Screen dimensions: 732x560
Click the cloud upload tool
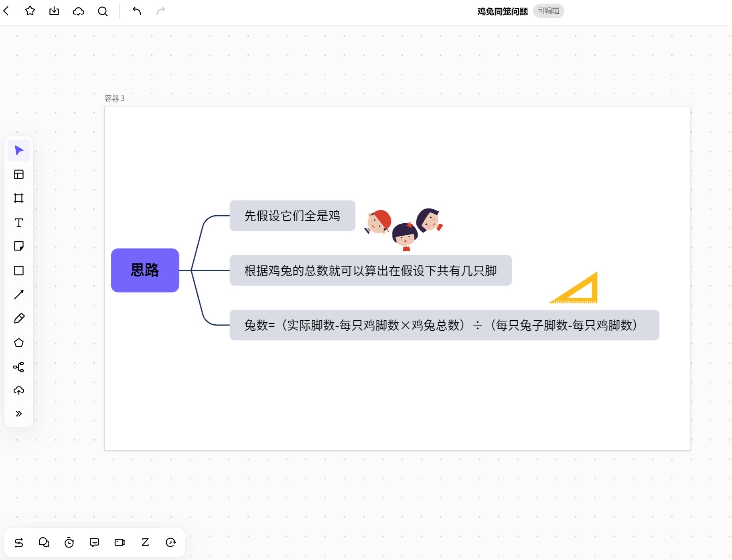click(x=19, y=390)
